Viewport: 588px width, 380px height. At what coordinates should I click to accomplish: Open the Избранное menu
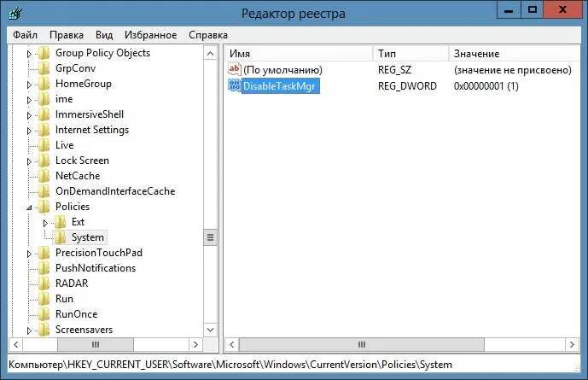coord(151,35)
